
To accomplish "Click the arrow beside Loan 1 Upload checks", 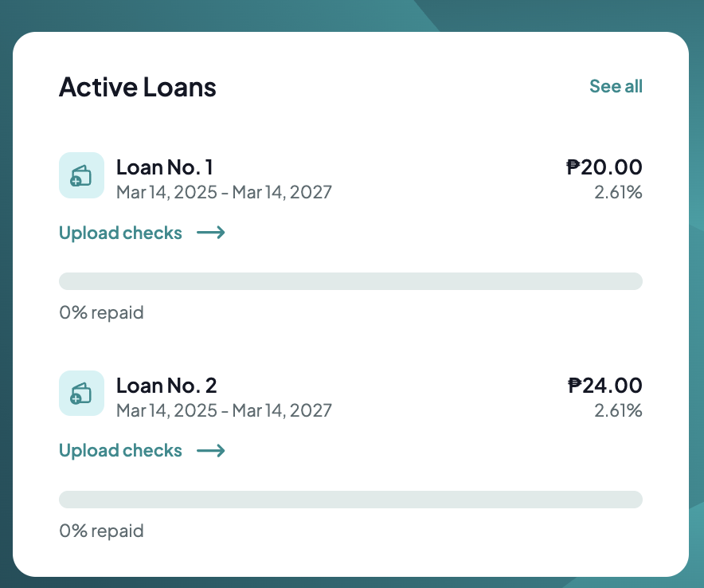I will [211, 233].
